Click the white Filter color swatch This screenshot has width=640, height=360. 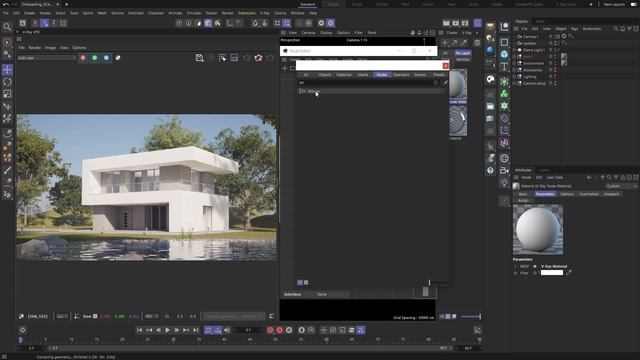coord(552,273)
